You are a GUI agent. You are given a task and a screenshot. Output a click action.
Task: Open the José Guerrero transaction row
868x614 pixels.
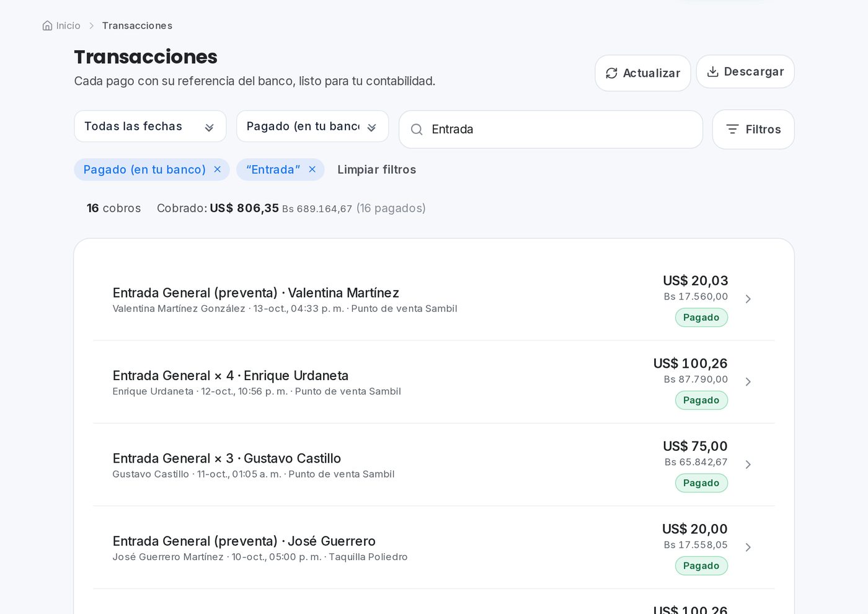click(434, 548)
